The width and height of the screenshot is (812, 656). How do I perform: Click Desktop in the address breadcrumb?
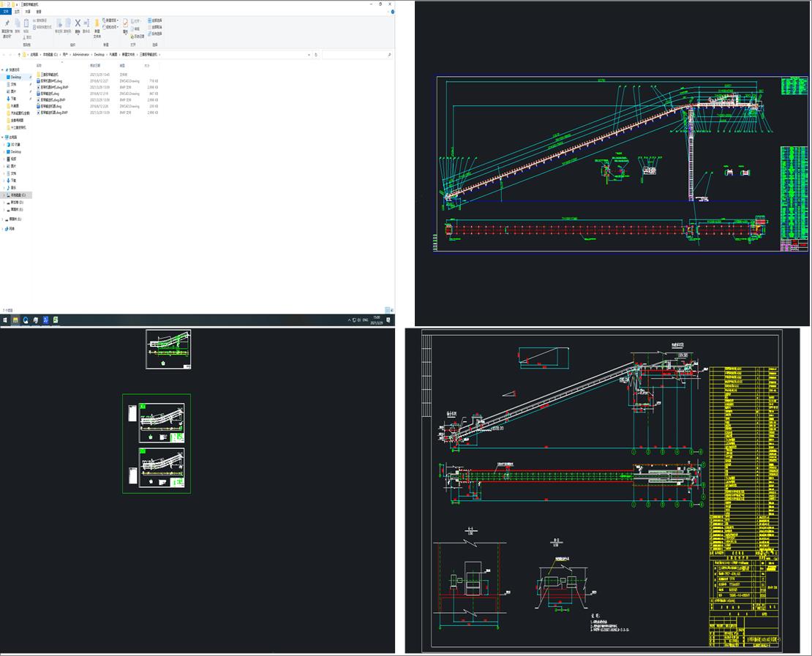click(x=99, y=54)
